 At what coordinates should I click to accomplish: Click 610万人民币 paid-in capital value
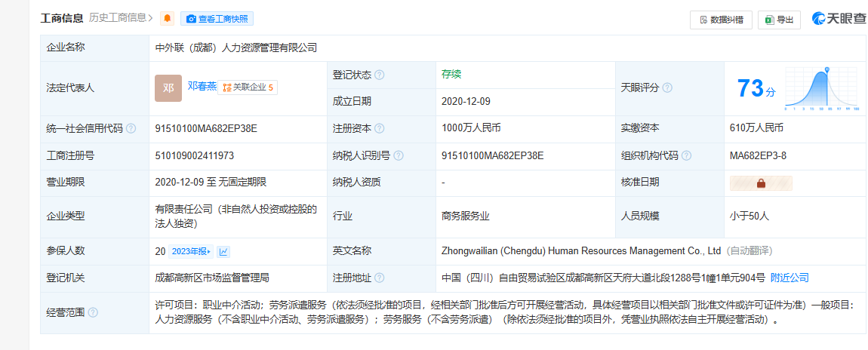[757, 128]
